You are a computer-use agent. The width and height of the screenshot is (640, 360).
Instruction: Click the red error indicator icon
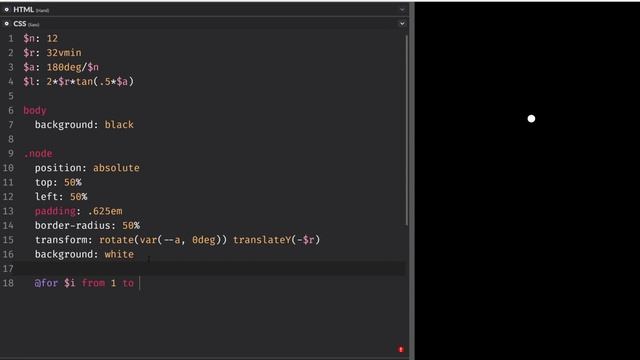(x=401, y=349)
